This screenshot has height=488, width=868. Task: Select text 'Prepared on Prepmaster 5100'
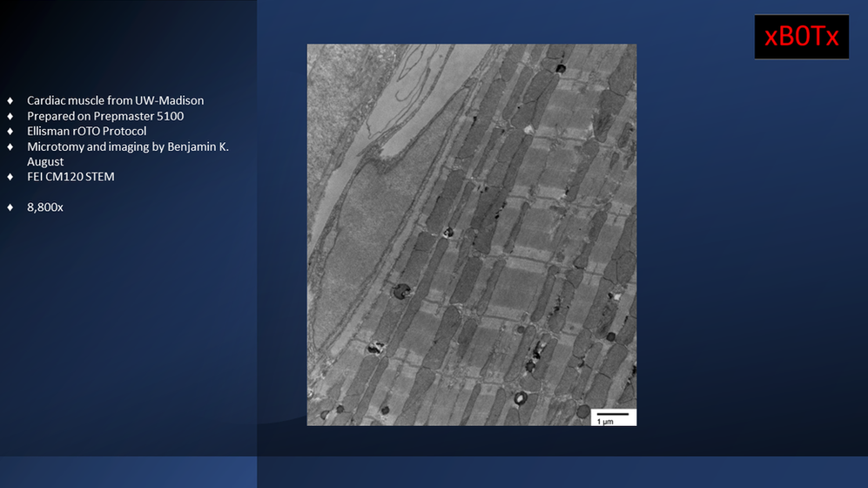point(105,116)
